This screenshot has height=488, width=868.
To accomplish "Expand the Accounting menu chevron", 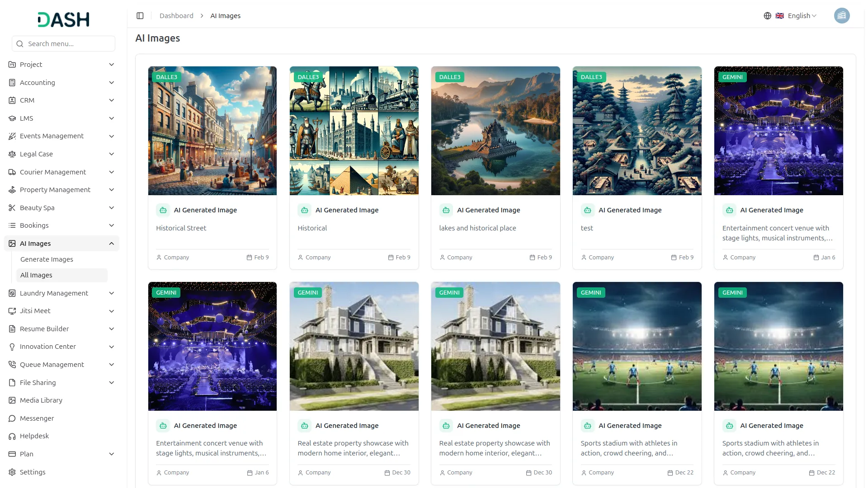I will click(111, 83).
